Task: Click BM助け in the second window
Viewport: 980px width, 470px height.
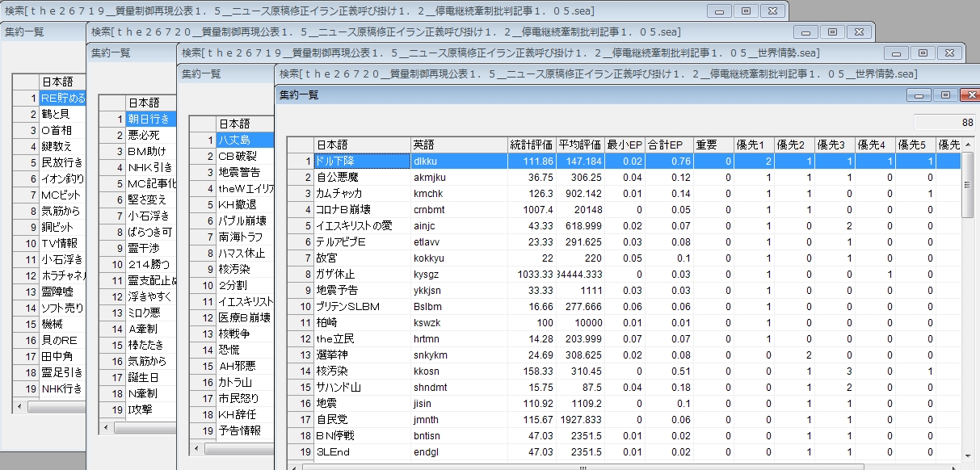Action: [x=150, y=151]
